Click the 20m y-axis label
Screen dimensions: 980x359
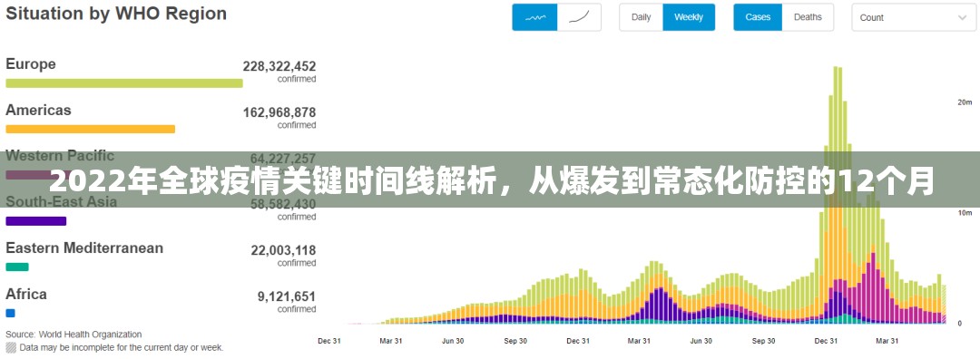pyautogui.click(x=965, y=102)
